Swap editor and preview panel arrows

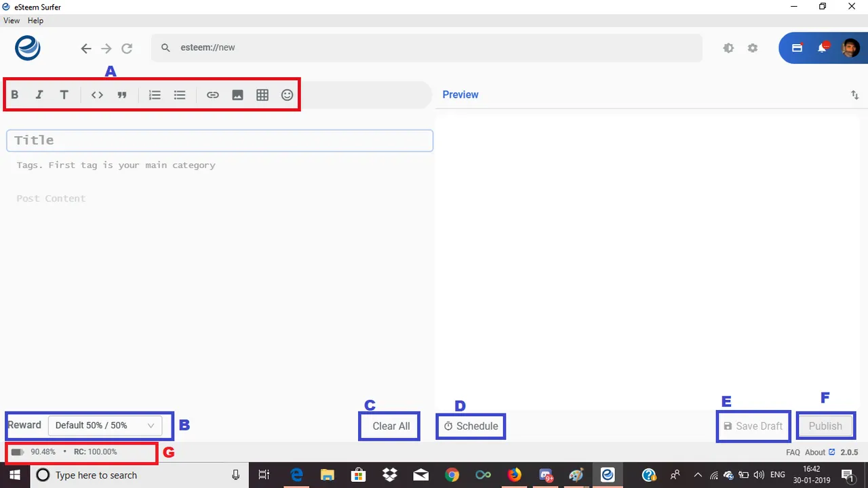point(854,95)
